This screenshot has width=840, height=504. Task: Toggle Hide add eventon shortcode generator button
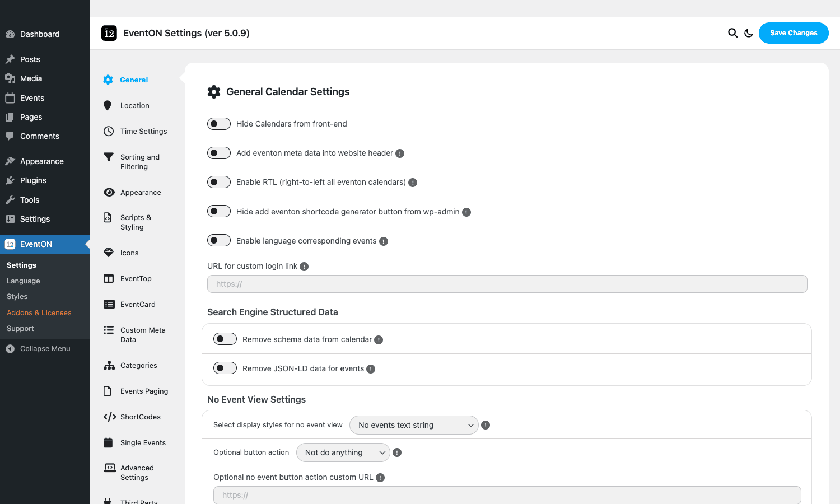(x=219, y=211)
